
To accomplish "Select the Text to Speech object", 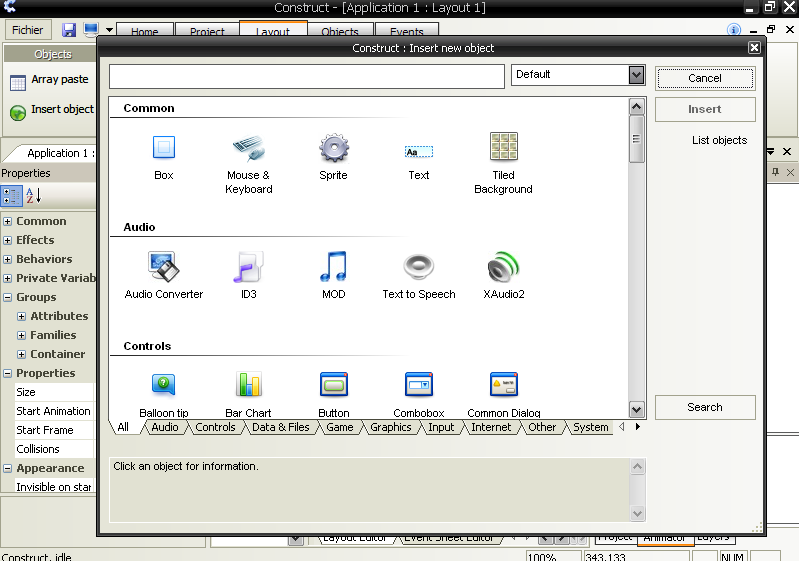I will (419, 266).
